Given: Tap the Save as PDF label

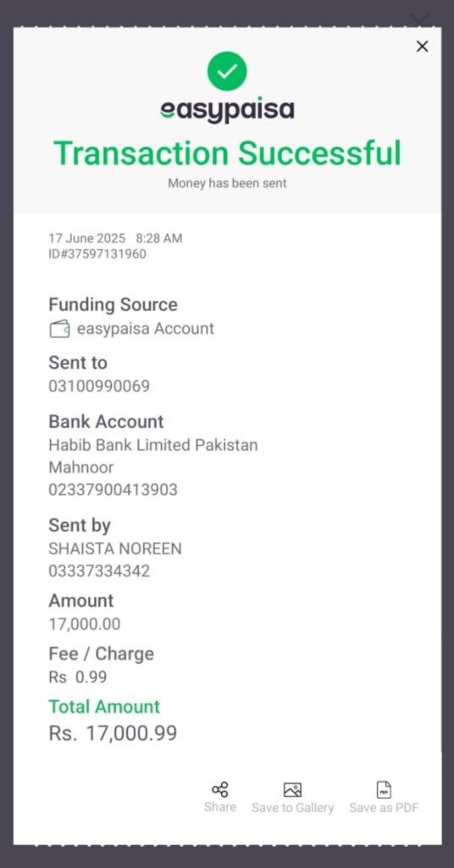Looking at the screenshot, I should (384, 808).
